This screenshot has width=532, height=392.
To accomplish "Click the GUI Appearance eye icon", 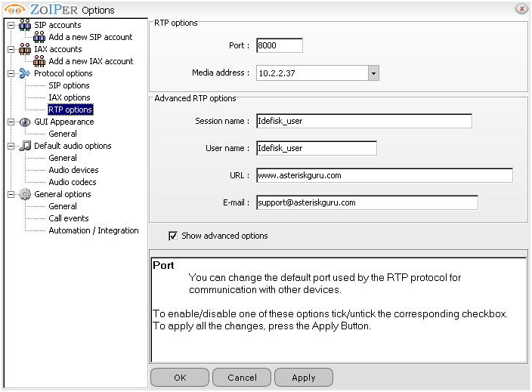I will [25, 122].
